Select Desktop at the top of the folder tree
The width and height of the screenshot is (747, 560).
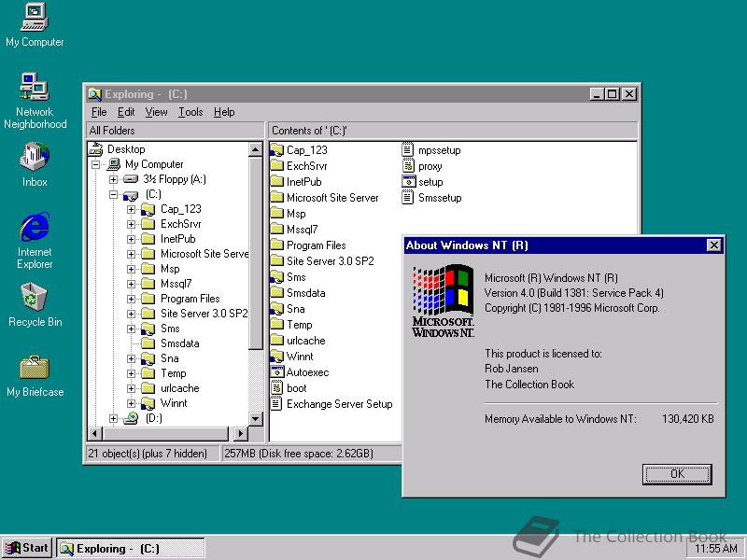(126, 149)
